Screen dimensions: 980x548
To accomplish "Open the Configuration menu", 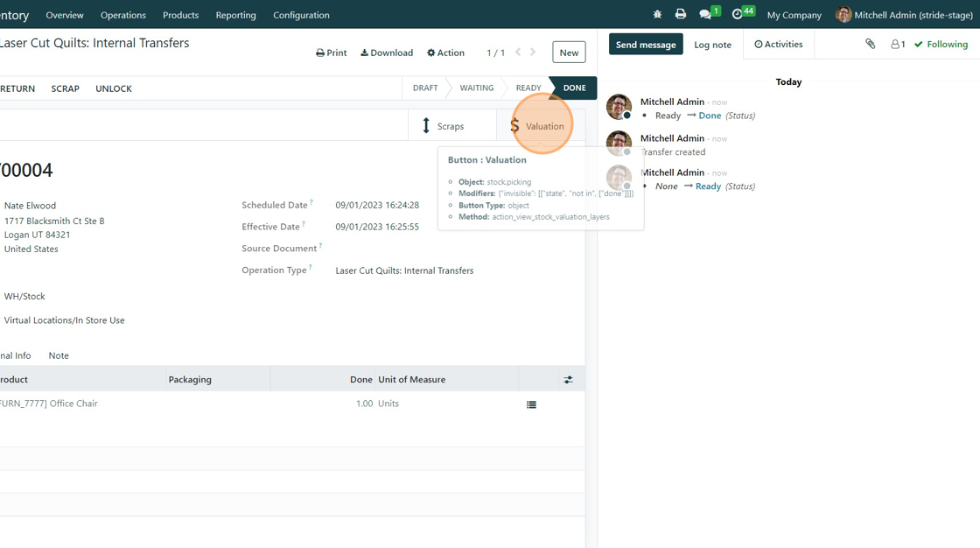I will (x=301, y=15).
